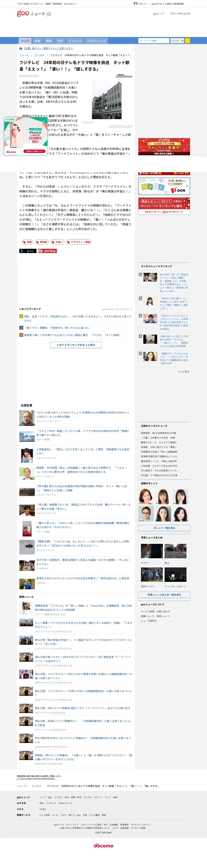This screenshot has height=868, width=207.
Task: Click the docomo logo in footer
Action: click(x=103, y=846)
